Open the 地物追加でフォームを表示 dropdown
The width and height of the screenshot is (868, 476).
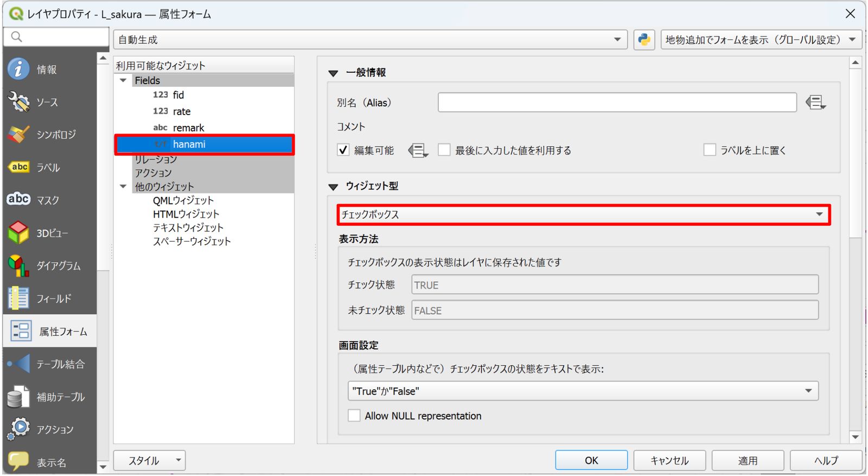tap(761, 40)
